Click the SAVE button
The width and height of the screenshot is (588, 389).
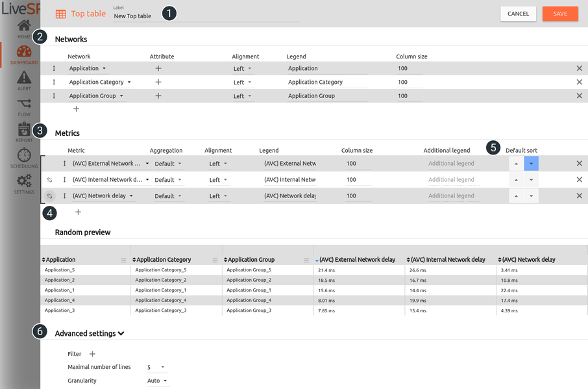pyautogui.click(x=560, y=14)
